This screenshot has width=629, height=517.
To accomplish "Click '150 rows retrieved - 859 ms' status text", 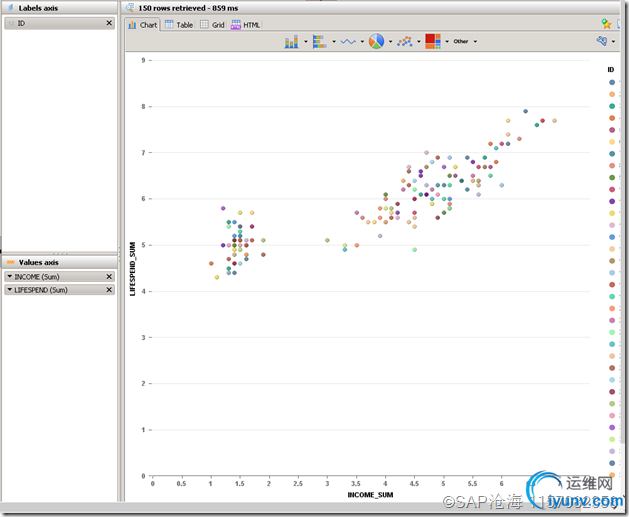I will pos(188,8).
